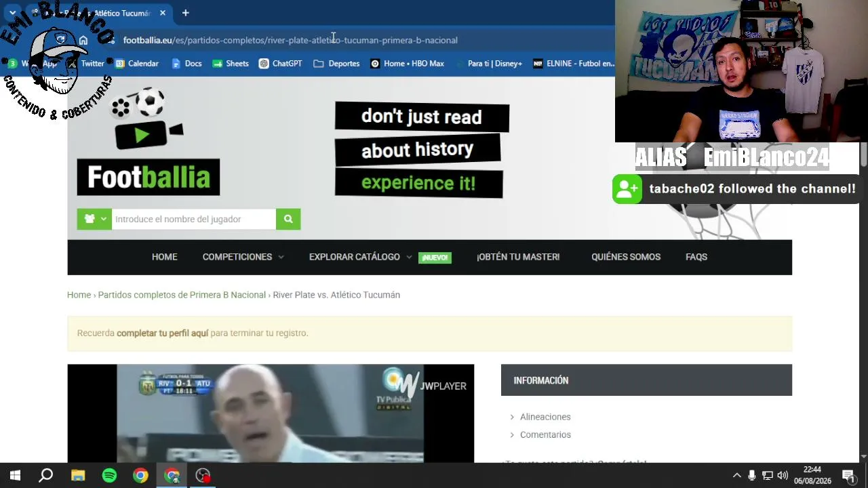Open the QUIÉNES SOMOS page
The height and width of the screenshot is (488, 868).
click(x=626, y=257)
